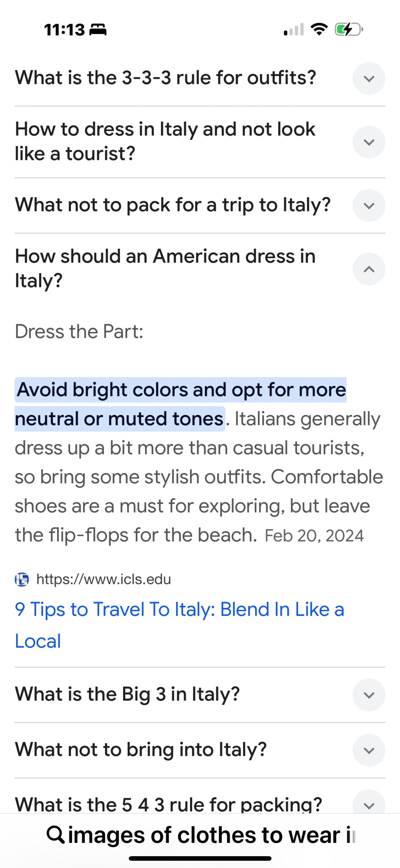
Task: Expand the what not to bring chevron
Action: (369, 750)
